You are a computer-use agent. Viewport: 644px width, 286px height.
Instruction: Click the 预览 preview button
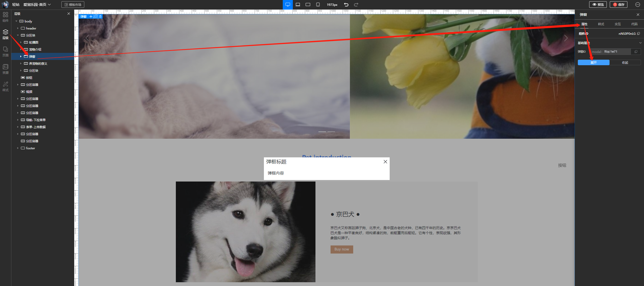click(x=598, y=5)
